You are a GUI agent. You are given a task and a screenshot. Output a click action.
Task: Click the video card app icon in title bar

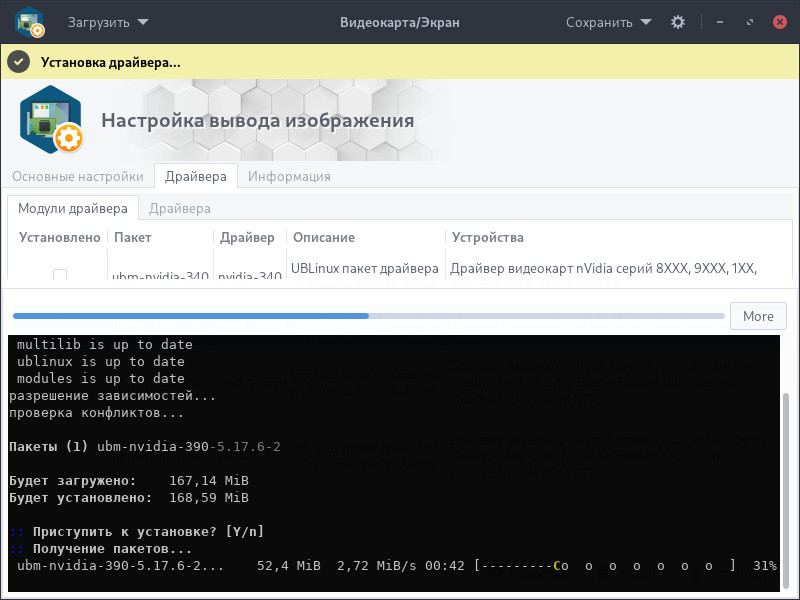click(x=29, y=22)
